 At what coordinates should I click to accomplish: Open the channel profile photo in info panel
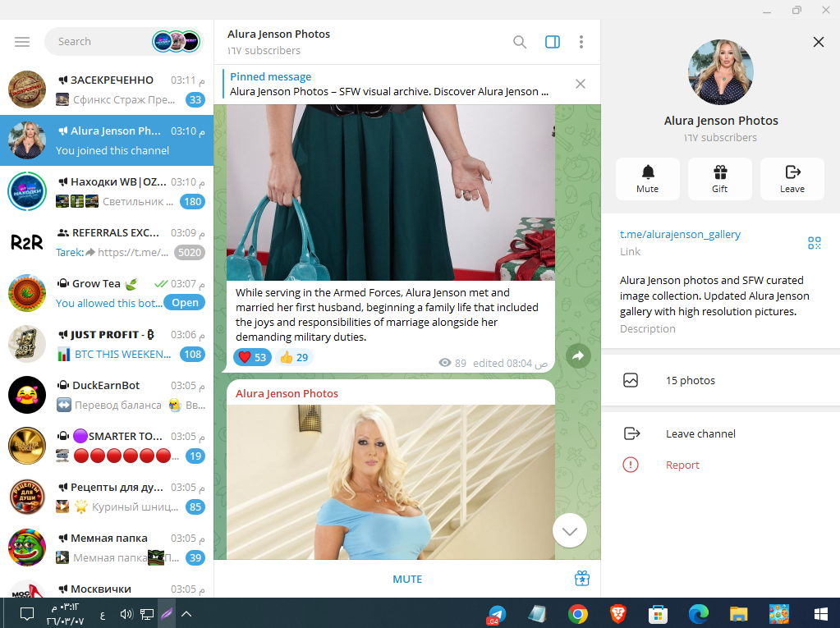(721, 71)
